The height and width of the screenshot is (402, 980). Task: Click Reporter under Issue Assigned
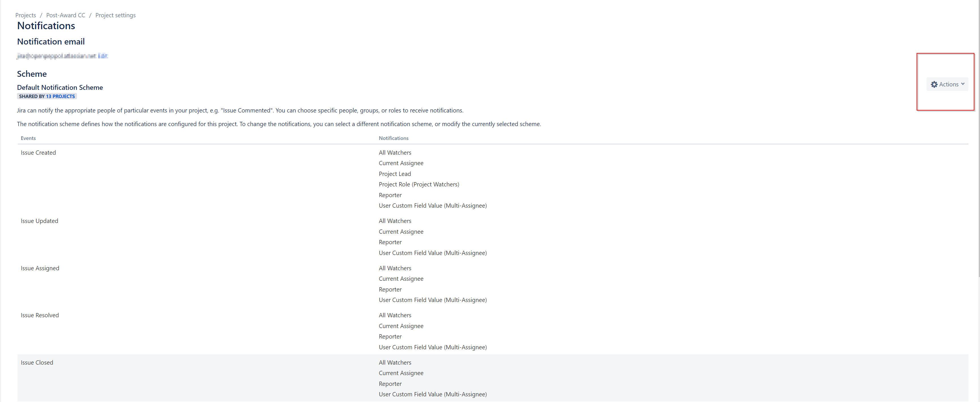(390, 289)
